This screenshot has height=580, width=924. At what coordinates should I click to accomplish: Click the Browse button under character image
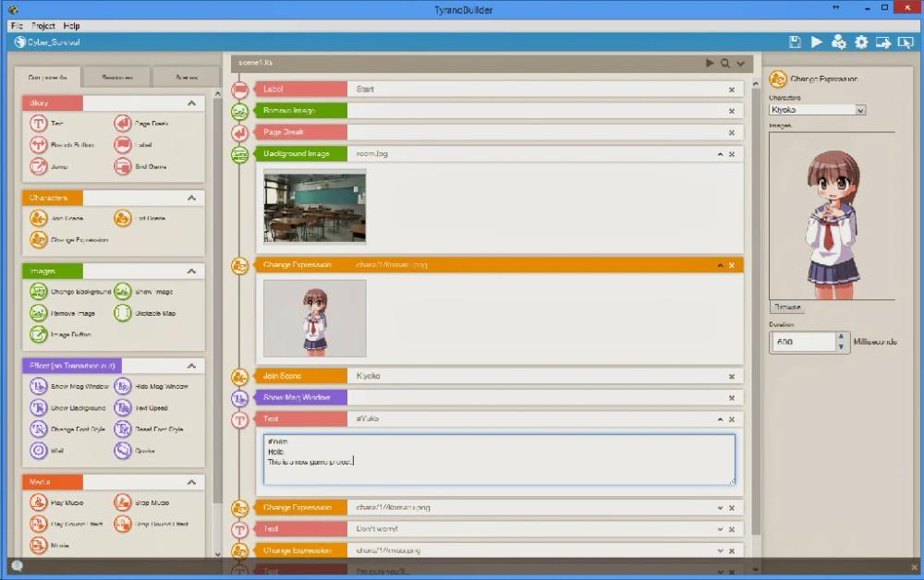[x=787, y=307]
